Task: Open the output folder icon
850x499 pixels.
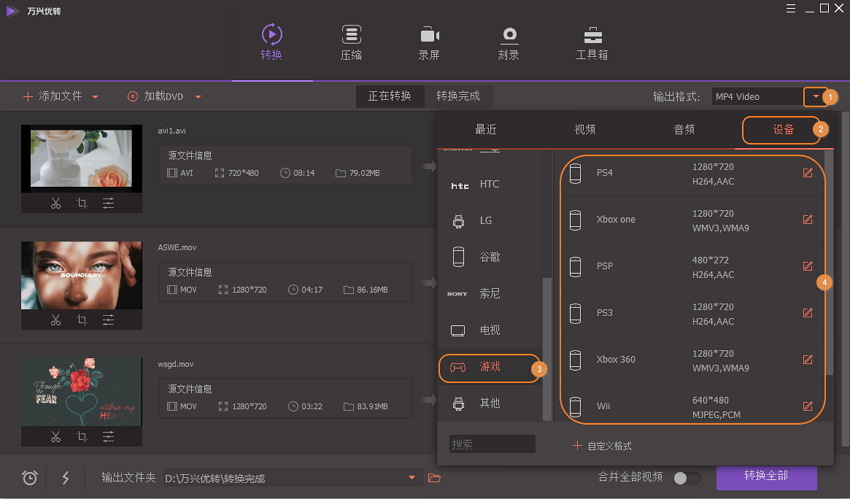Action: [x=434, y=478]
